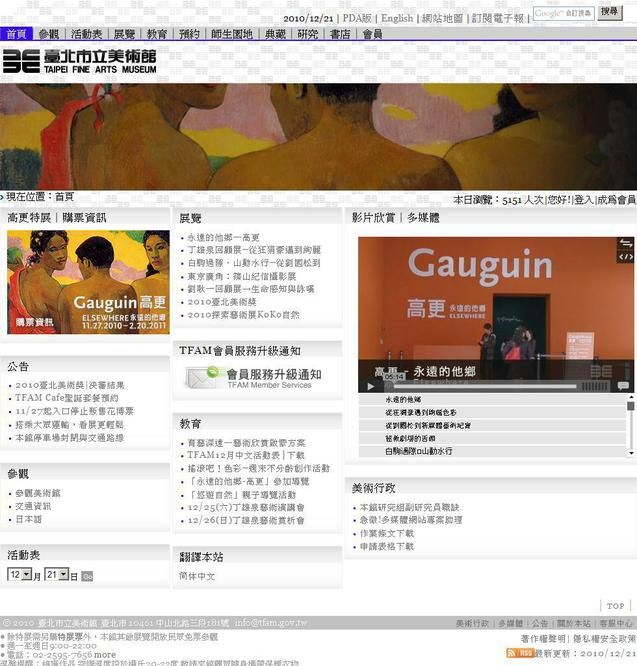
Task: Click the video share arrows icon
Action: [626, 243]
